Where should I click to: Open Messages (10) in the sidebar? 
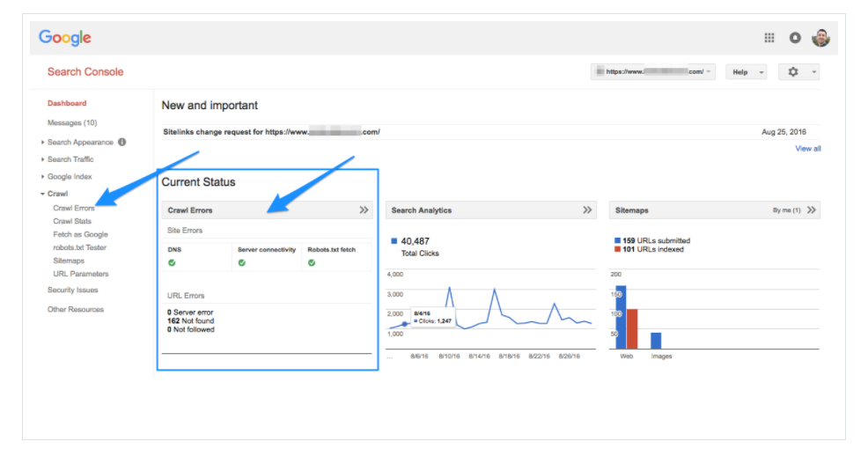[72, 122]
